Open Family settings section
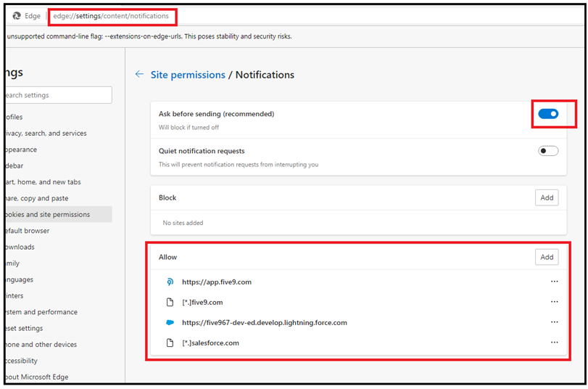 coord(59,263)
